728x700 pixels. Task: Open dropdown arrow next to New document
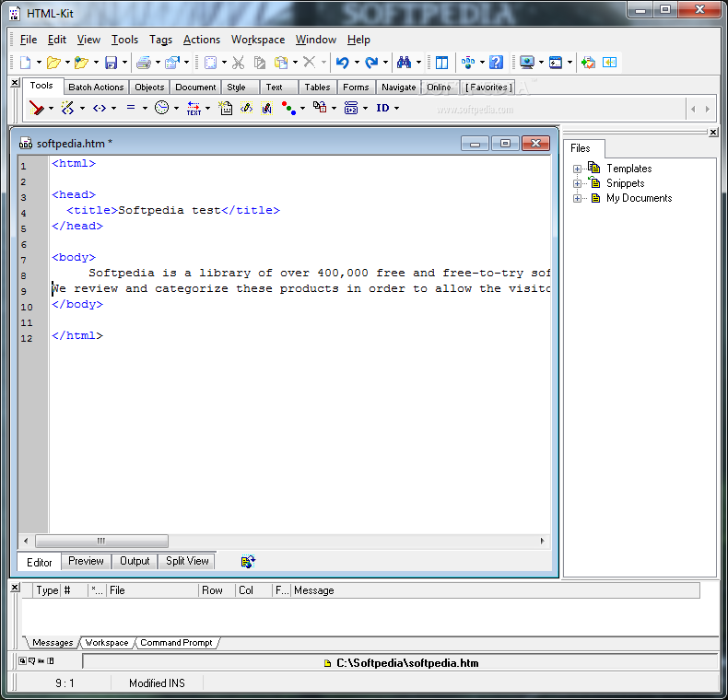click(39, 63)
